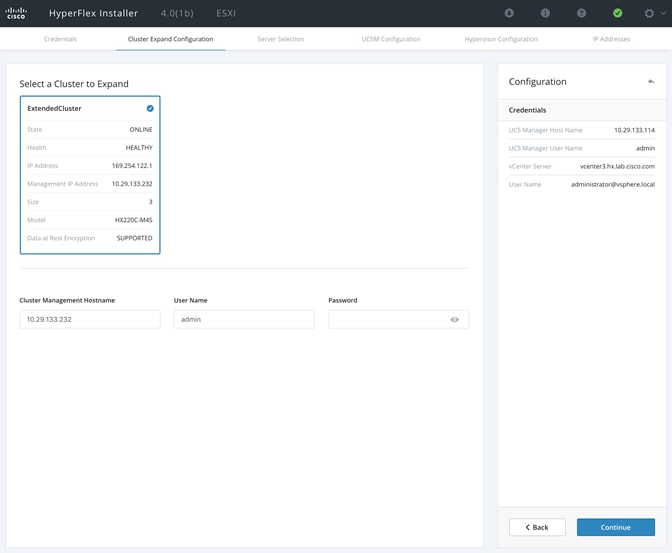672x553 pixels.
Task: Click administrator@vsphere.local user name value
Action: click(613, 184)
